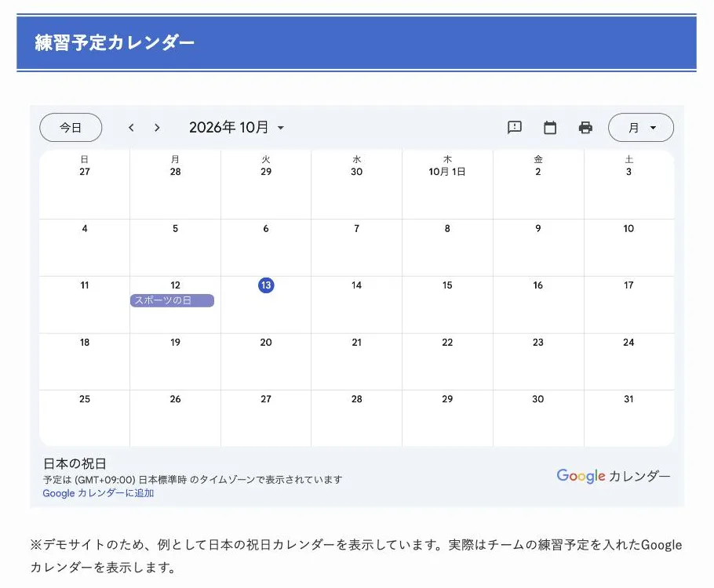
Task: Click the calendar icon in toolbar
Action: [x=550, y=128]
